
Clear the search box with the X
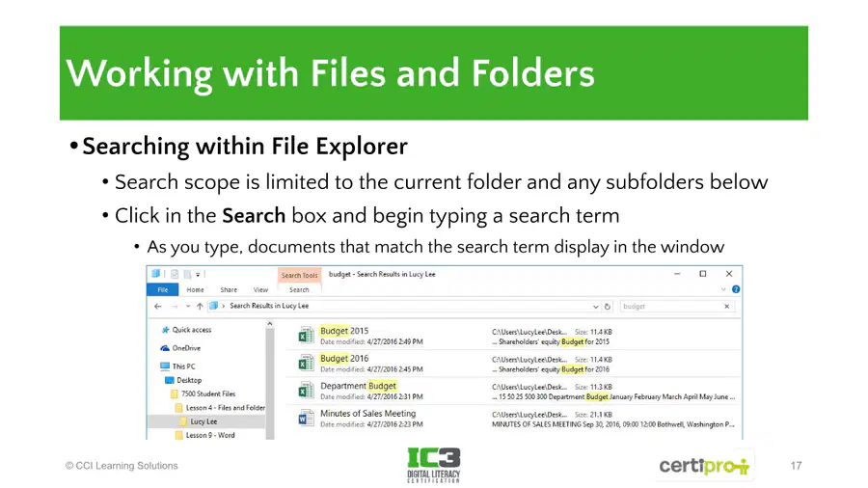(x=727, y=306)
